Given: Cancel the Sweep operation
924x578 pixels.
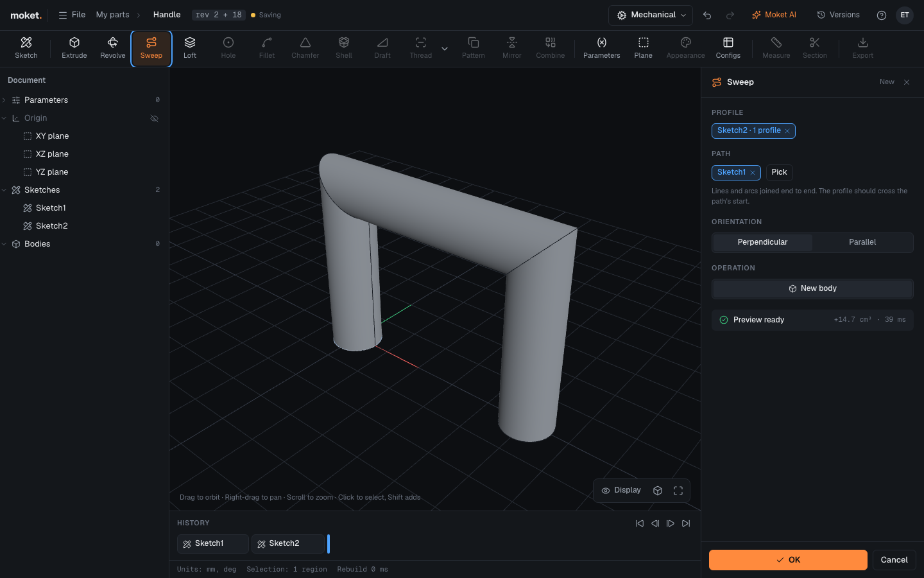Looking at the screenshot, I should pos(894,560).
